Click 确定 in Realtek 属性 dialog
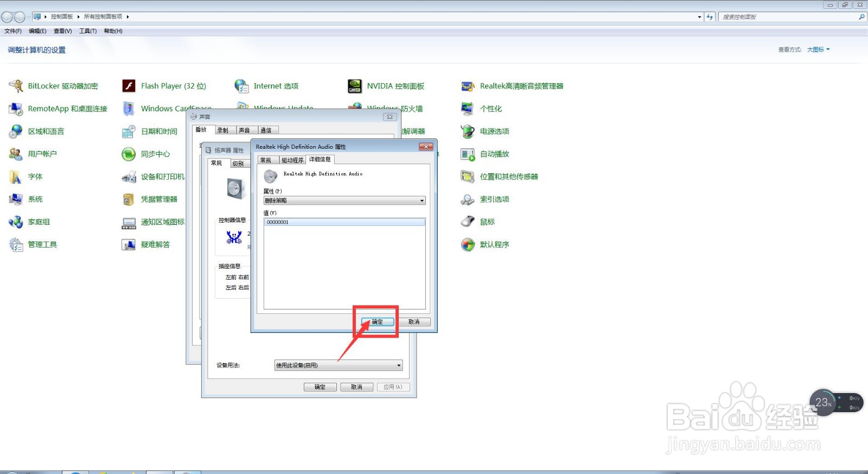The width and height of the screenshot is (868, 474). tap(377, 322)
